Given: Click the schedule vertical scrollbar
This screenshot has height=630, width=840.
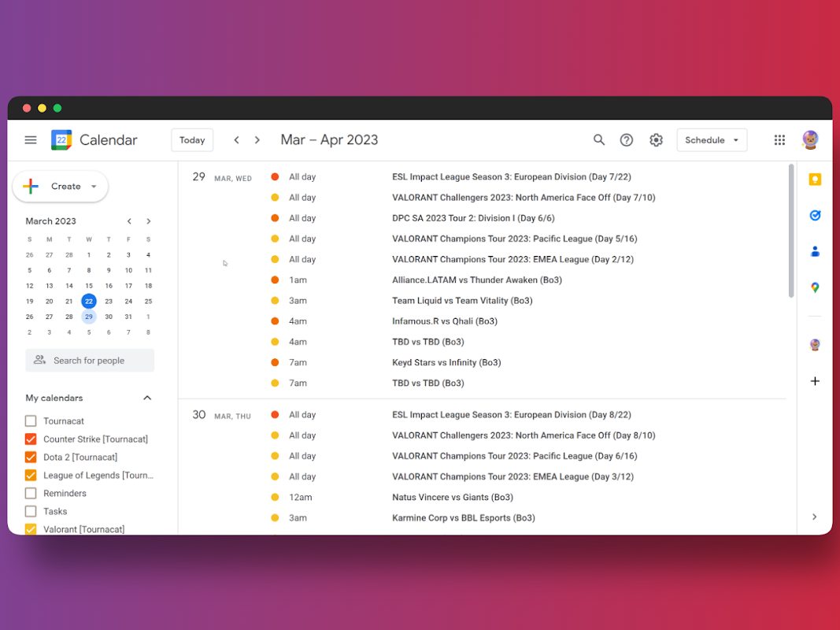Looking at the screenshot, I should 790,231.
